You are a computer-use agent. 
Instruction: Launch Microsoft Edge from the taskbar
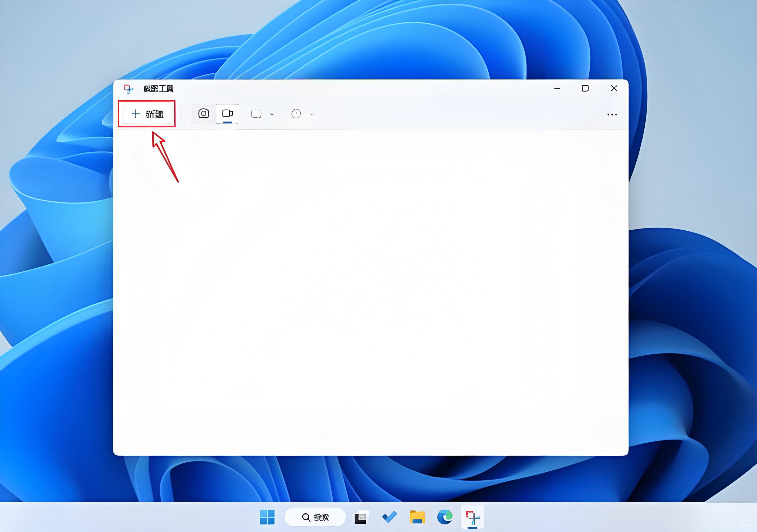coord(445,517)
